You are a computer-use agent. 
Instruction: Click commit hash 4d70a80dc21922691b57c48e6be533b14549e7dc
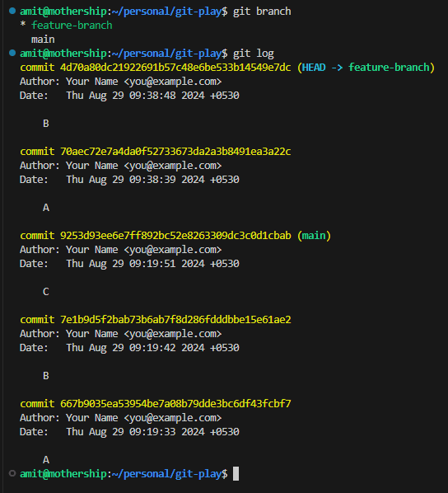(175, 68)
